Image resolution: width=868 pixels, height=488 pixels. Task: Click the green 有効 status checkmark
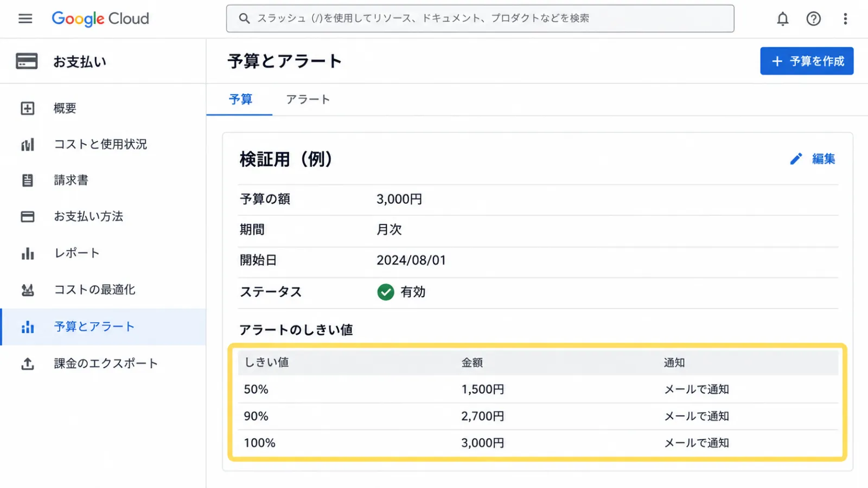(x=386, y=292)
